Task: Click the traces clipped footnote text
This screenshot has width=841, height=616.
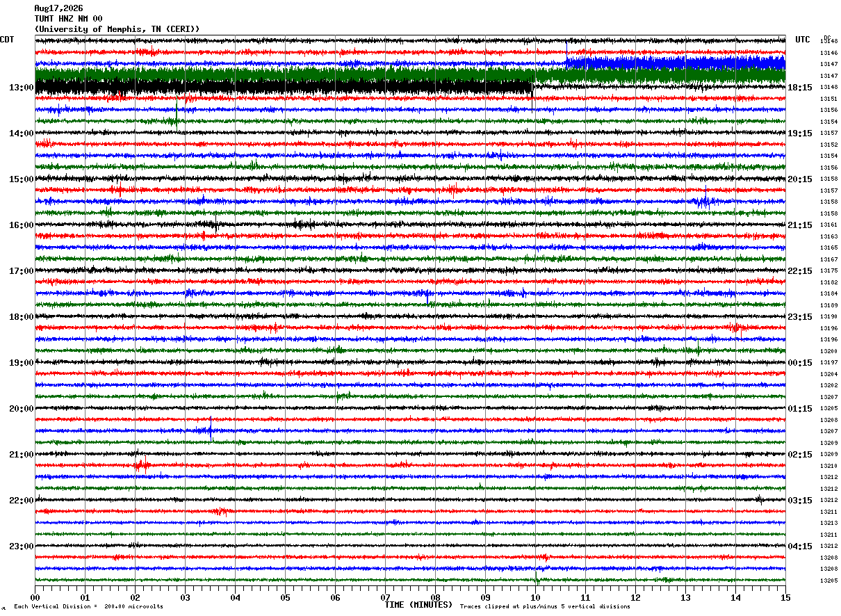Action: [x=545, y=606]
